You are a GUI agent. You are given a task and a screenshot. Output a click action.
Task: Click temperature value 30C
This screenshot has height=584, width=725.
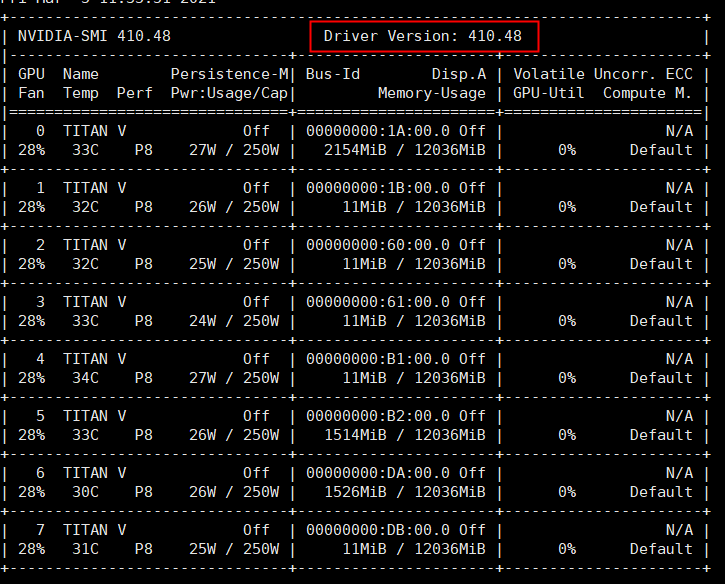(x=86, y=492)
